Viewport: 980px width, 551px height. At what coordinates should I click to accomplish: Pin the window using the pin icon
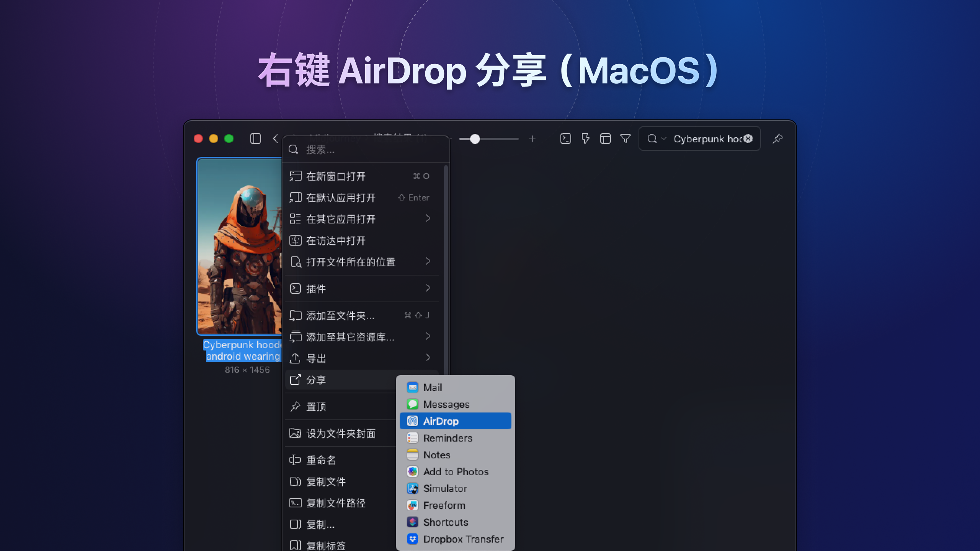coord(777,139)
